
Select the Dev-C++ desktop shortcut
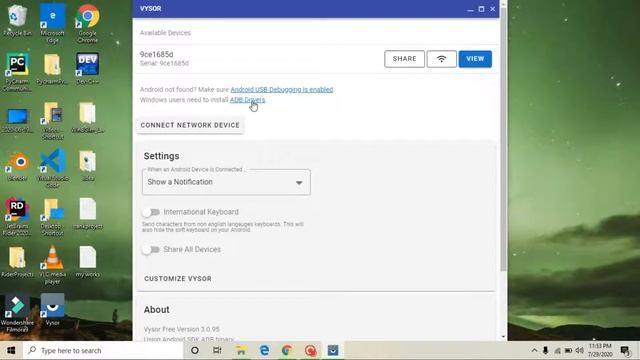click(x=87, y=68)
